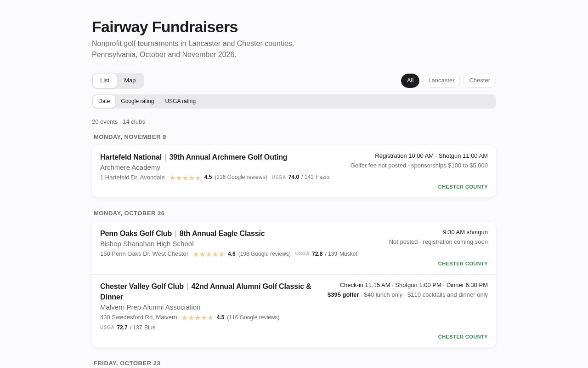This screenshot has width=588, height=368.
Task: Open "39th Annual Archmere Golf Outing" event title
Action: pyautogui.click(x=228, y=157)
